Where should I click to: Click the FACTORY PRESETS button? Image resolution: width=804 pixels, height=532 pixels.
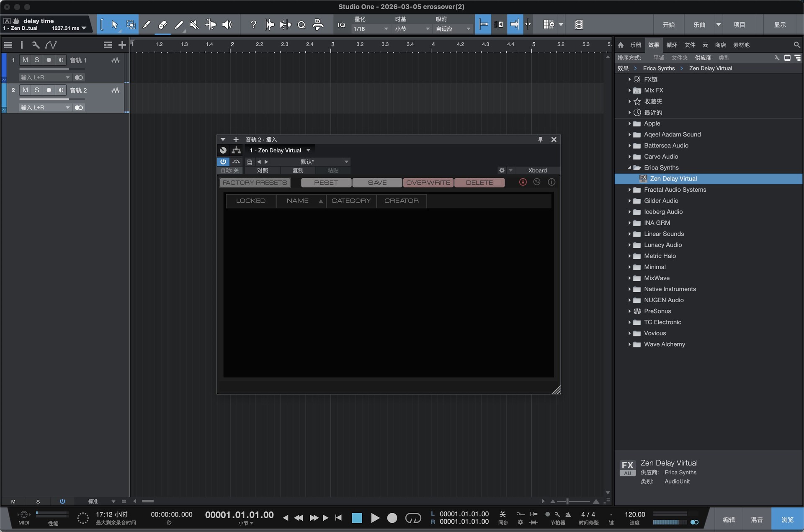pyautogui.click(x=255, y=182)
